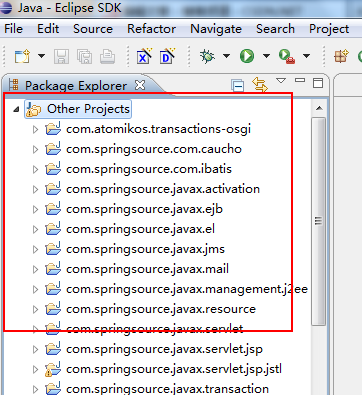This screenshot has width=362, height=395.
Task: Open the Navigate menu
Action: click(x=216, y=29)
